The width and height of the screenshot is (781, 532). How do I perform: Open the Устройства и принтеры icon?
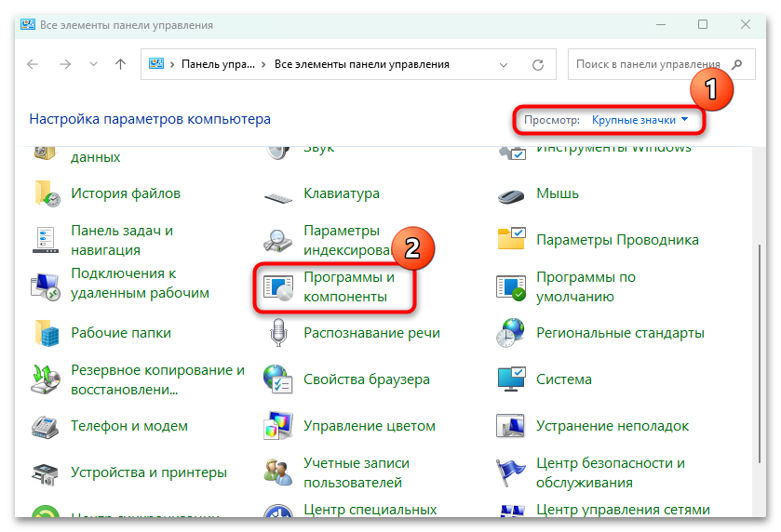(46, 473)
